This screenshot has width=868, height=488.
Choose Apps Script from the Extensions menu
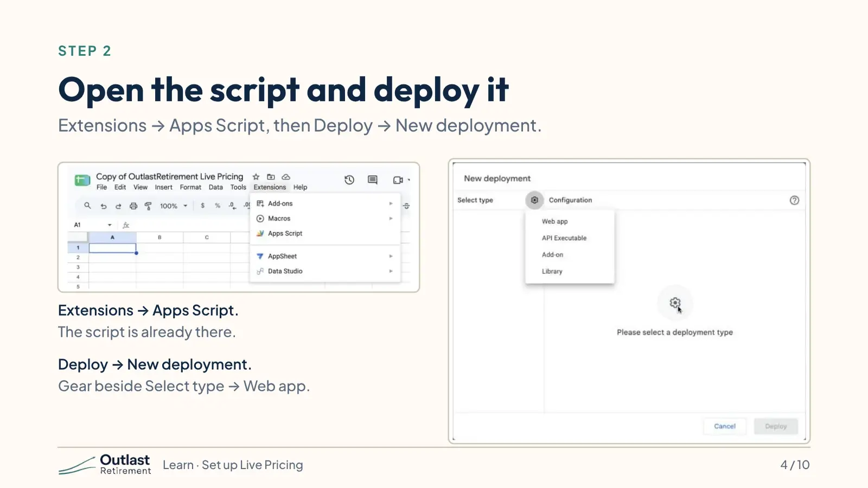[325, 234]
